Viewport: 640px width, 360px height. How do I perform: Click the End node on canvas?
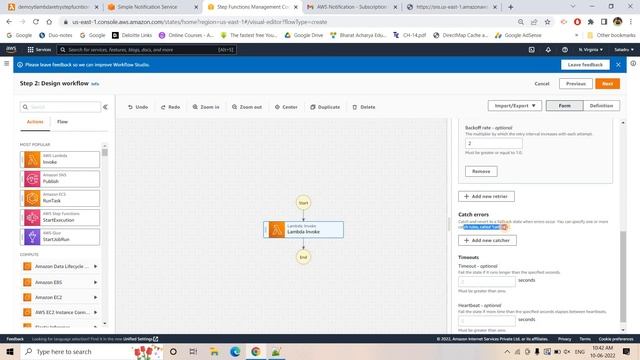point(303,257)
